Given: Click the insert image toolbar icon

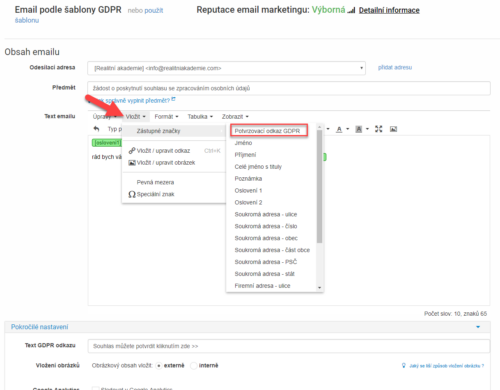Looking at the screenshot, I should point(393,129).
